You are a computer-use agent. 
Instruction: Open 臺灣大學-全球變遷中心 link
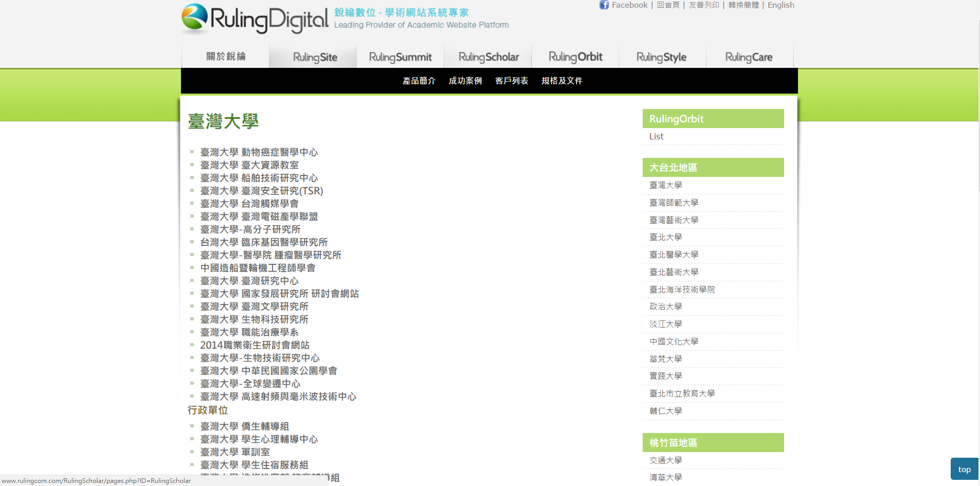tap(250, 384)
